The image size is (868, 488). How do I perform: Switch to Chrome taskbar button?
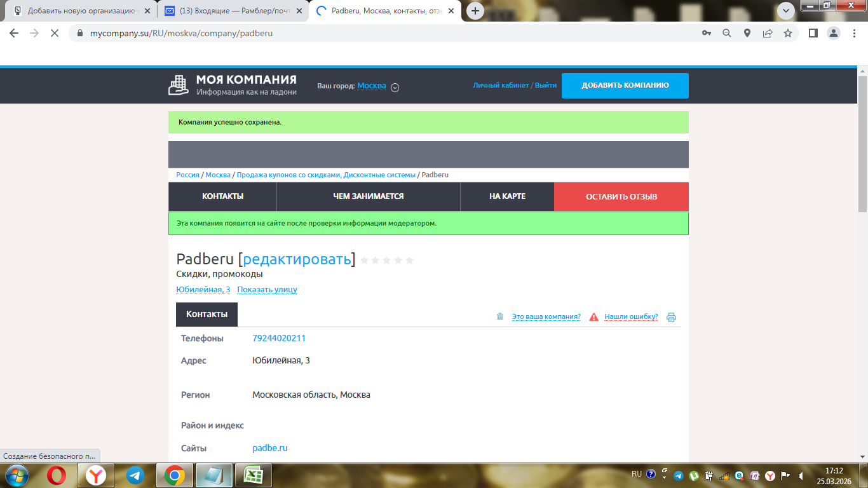[x=174, y=475]
